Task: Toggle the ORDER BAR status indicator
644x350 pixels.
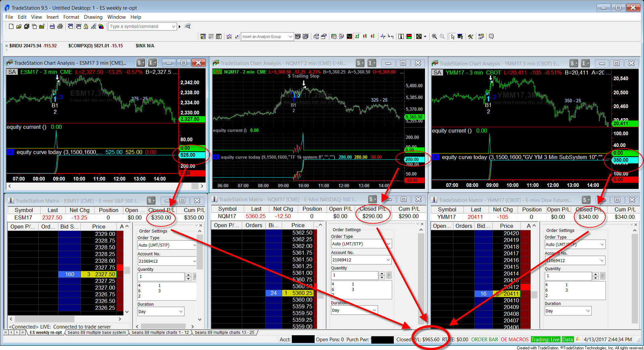Action: point(484,340)
